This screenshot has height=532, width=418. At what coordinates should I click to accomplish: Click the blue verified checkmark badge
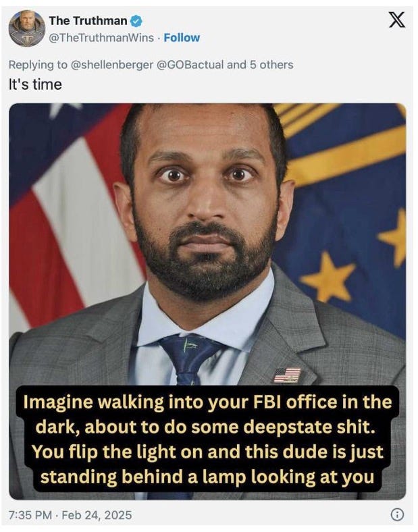click(x=136, y=21)
